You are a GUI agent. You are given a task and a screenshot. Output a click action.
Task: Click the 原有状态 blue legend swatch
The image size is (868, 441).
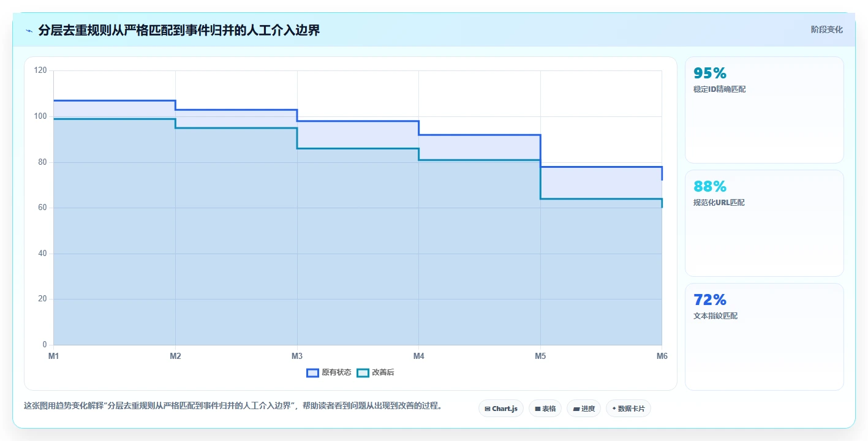tap(312, 372)
